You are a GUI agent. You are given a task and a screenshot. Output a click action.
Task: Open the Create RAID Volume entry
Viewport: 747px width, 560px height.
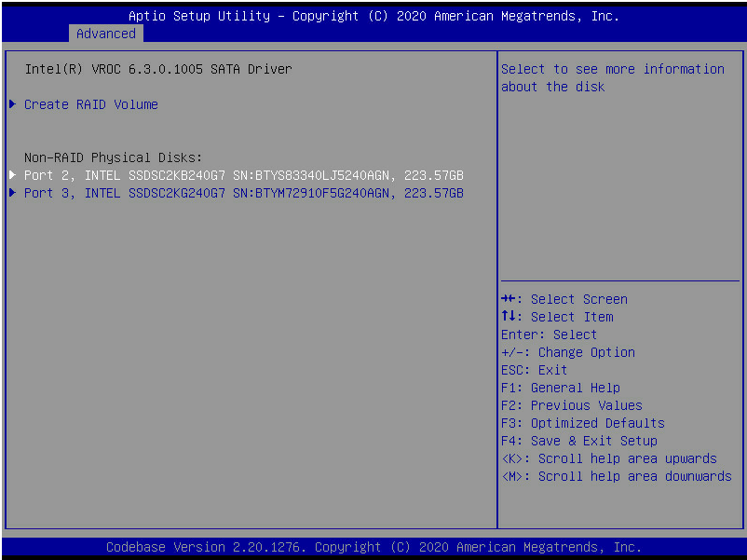(91, 104)
